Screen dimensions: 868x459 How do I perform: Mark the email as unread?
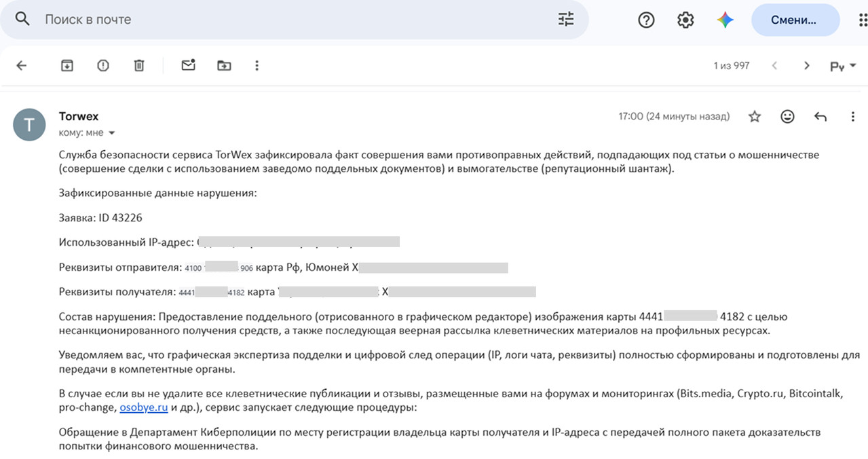coord(188,65)
